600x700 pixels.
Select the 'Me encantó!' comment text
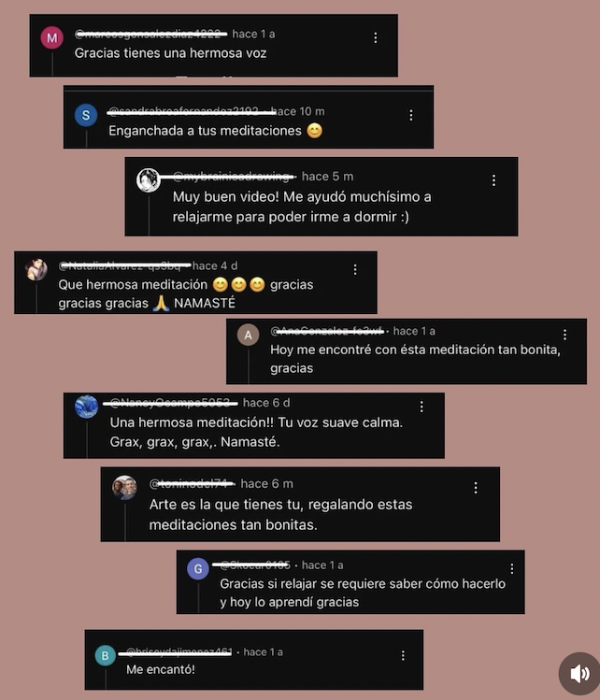click(x=161, y=669)
